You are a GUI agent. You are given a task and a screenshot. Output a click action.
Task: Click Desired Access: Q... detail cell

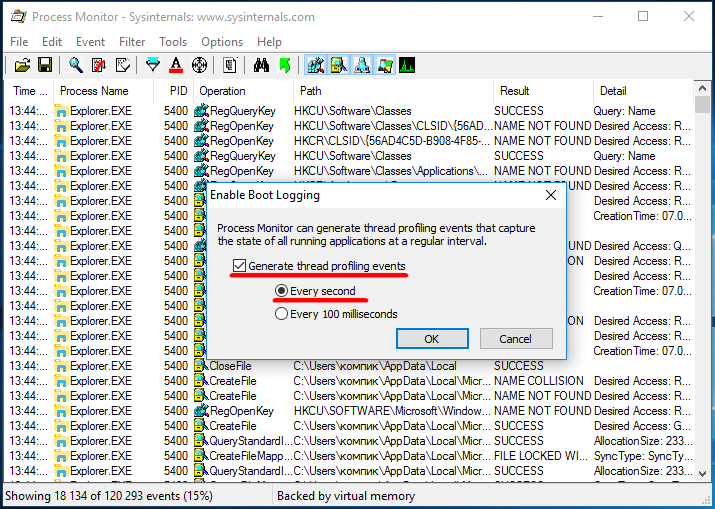pos(642,246)
